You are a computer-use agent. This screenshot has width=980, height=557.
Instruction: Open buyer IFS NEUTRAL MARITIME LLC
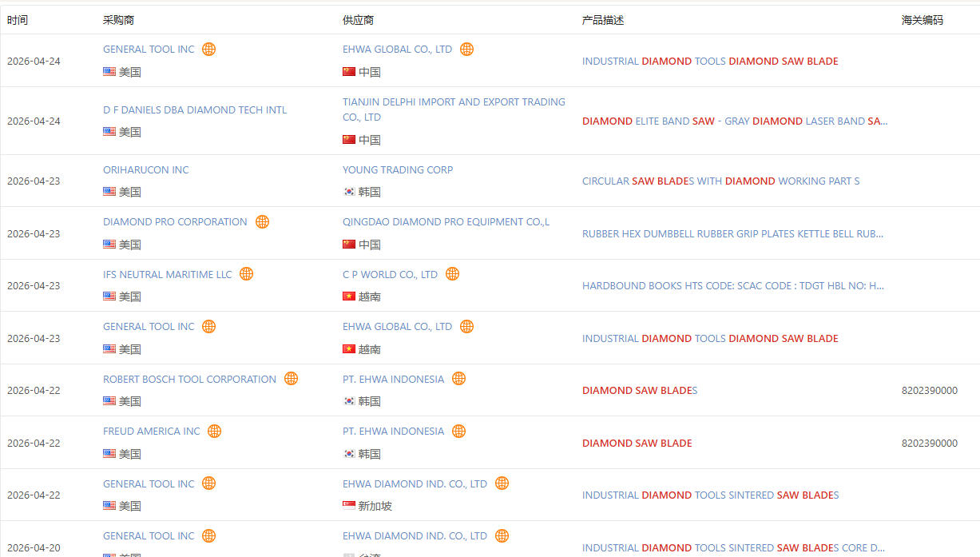(168, 275)
